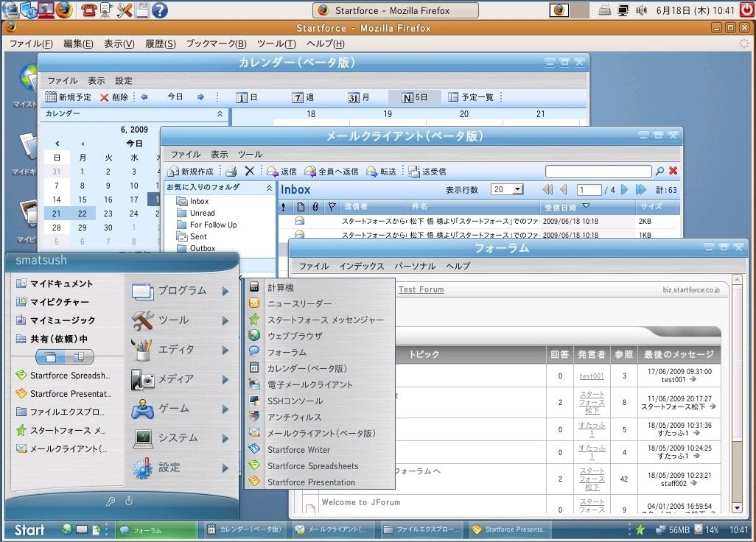Open ツール menu in mail client
This screenshot has width=756, height=542.
point(251,154)
